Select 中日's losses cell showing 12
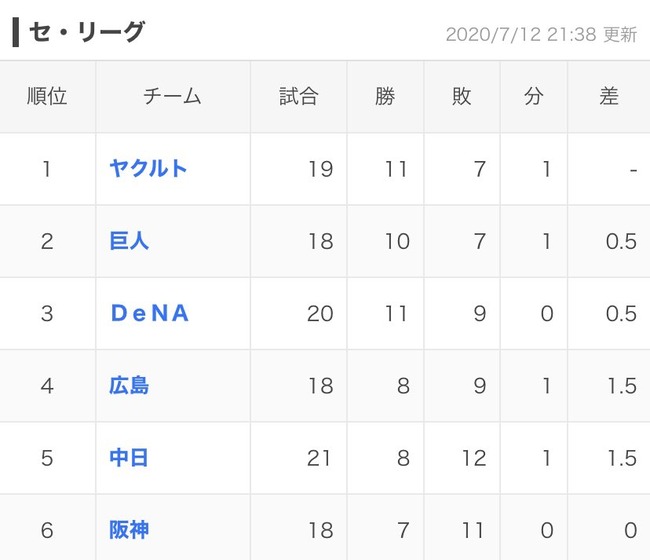 pyautogui.click(x=462, y=458)
